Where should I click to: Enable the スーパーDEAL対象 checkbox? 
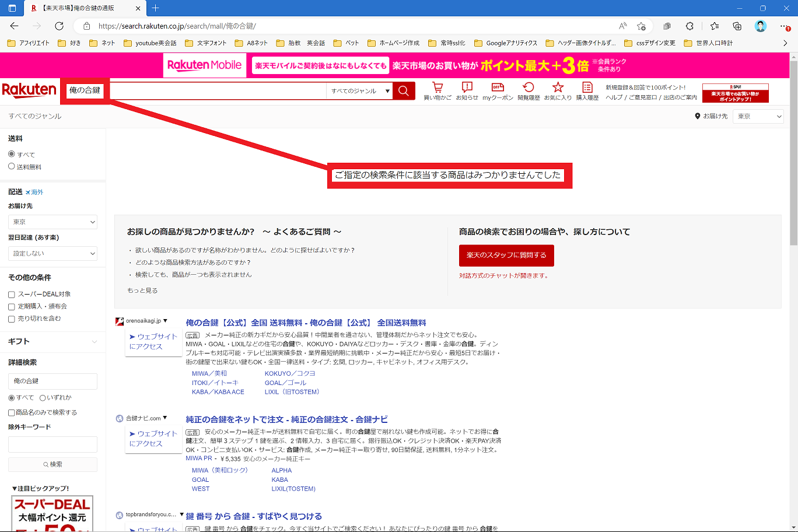12,295
